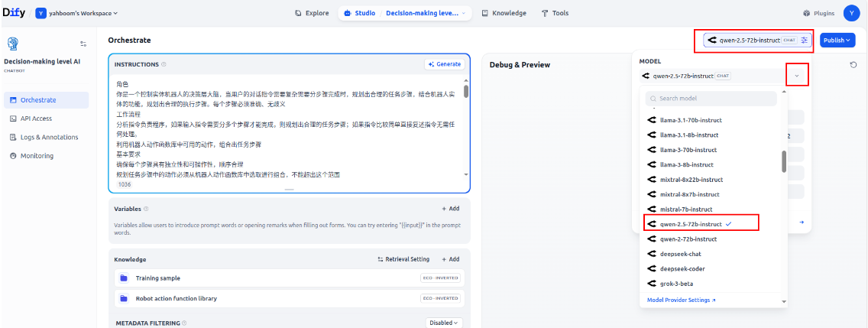Click the Instructions help icon

[164, 64]
